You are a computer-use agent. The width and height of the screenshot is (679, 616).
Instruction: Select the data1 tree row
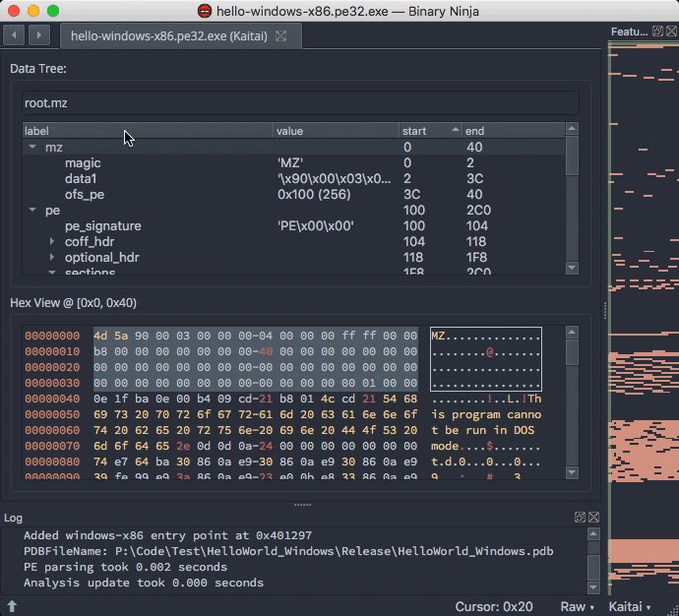pyautogui.click(x=293, y=178)
